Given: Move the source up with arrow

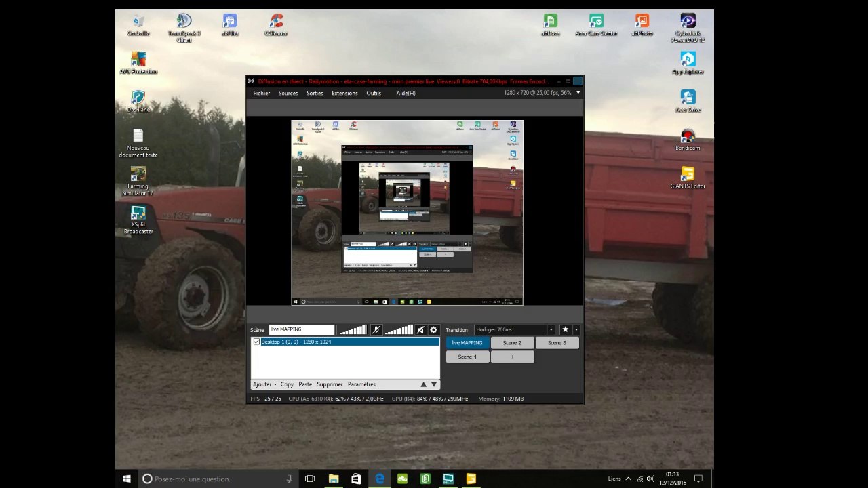Looking at the screenshot, I should click(424, 384).
